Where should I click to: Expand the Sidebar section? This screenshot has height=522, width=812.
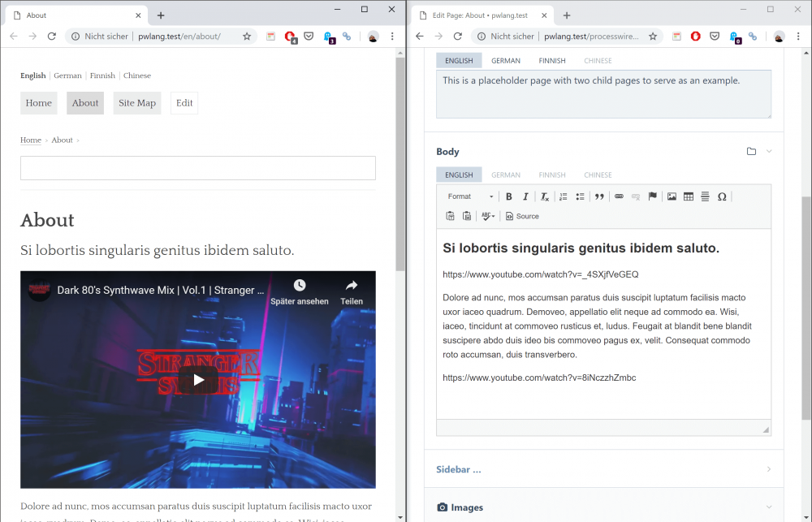(x=768, y=469)
